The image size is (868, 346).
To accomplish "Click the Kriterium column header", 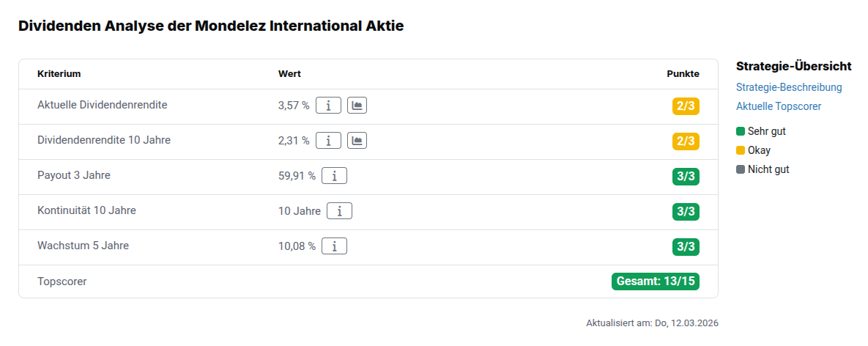I will click(59, 74).
